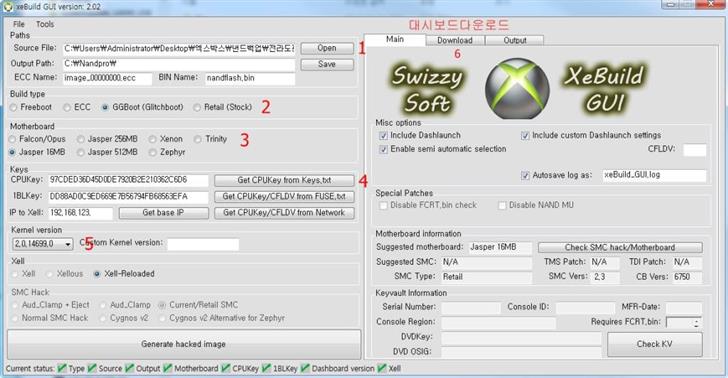Click Open next to Source File
Image resolution: width=728 pixels, height=378 pixels.
pyautogui.click(x=327, y=48)
